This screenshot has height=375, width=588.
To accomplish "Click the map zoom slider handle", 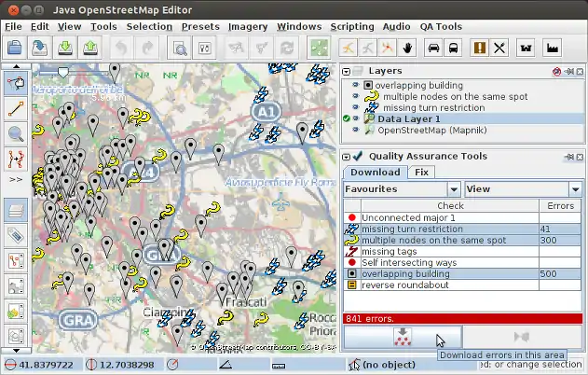I will [62, 71].
